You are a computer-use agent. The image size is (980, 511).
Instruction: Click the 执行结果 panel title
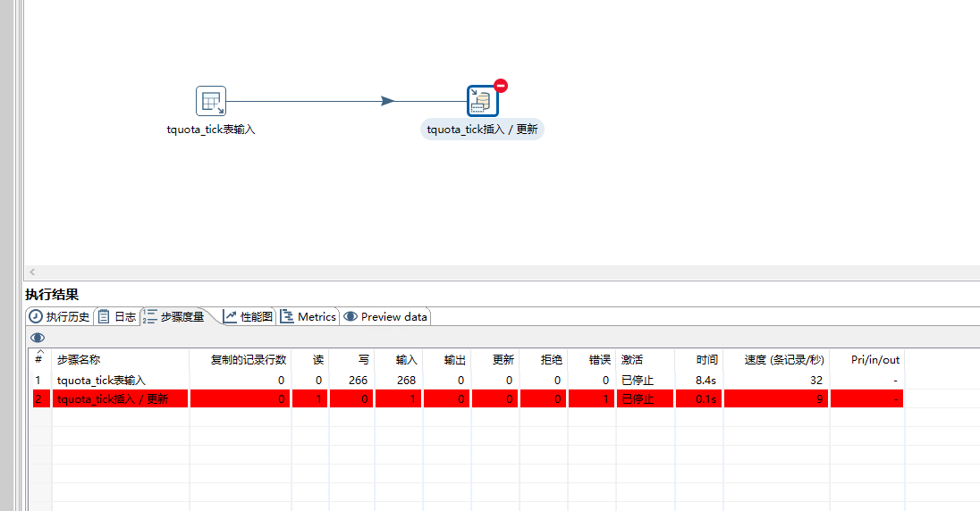pyautogui.click(x=52, y=294)
